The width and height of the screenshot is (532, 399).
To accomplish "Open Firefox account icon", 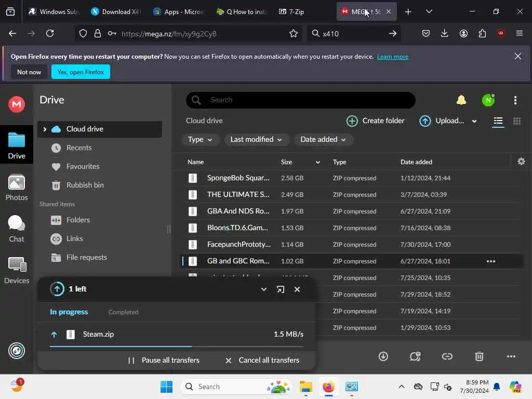I will click(463, 34).
